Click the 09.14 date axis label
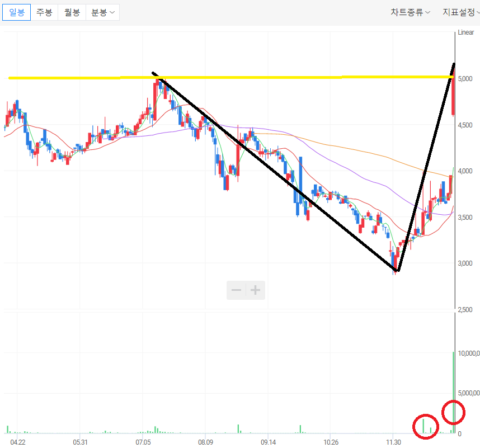Image resolution: width=480 pixels, height=448 pixels. coord(268,442)
